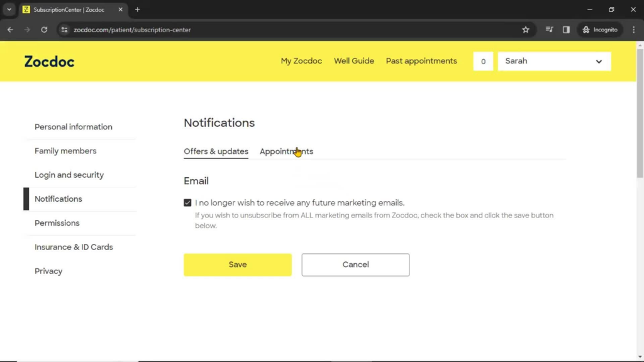Click the Cancel button
Image resolution: width=644 pixels, height=362 pixels.
tap(355, 265)
